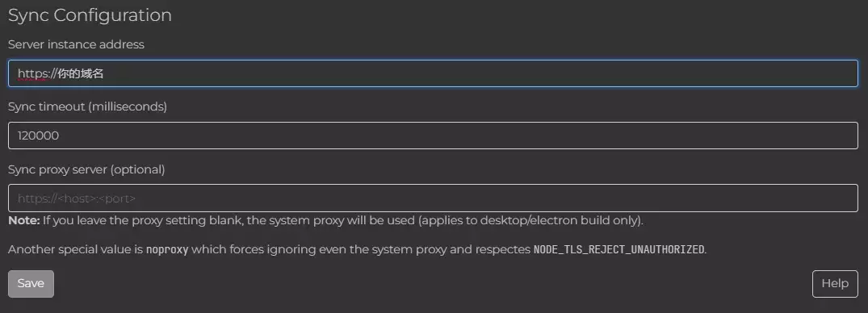Click the Chinese text 你的域名 in address field
The height and width of the screenshot is (313, 868).
(81, 73)
